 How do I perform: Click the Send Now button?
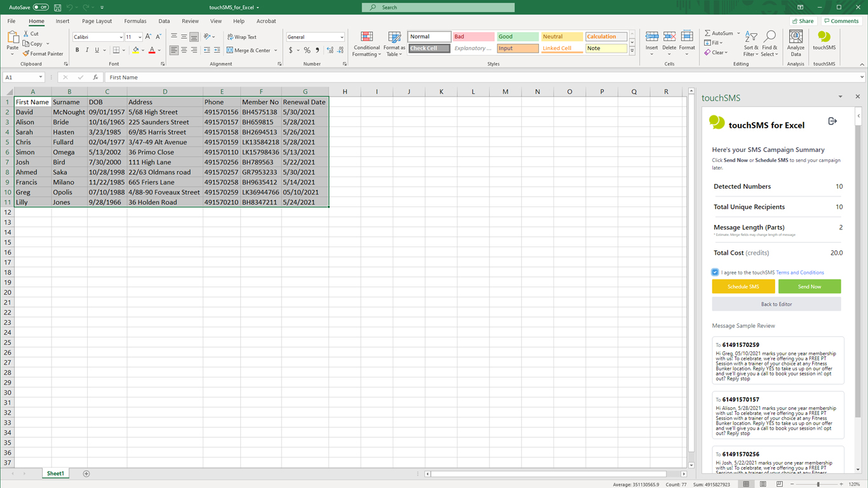point(810,287)
